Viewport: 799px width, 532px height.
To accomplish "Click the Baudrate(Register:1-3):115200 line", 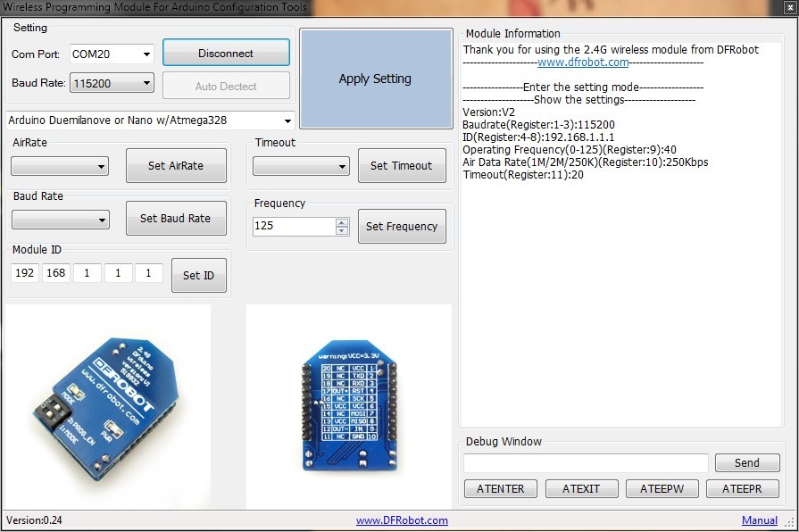I will 538,125.
